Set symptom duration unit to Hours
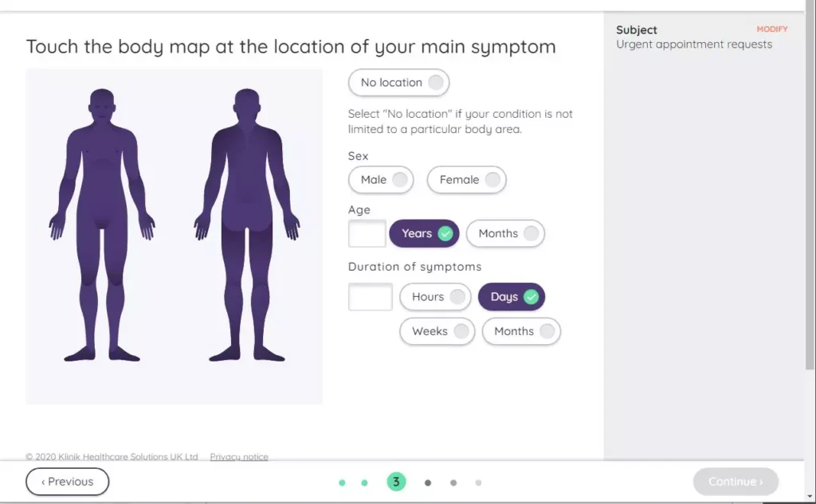The image size is (816, 504). (435, 297)
